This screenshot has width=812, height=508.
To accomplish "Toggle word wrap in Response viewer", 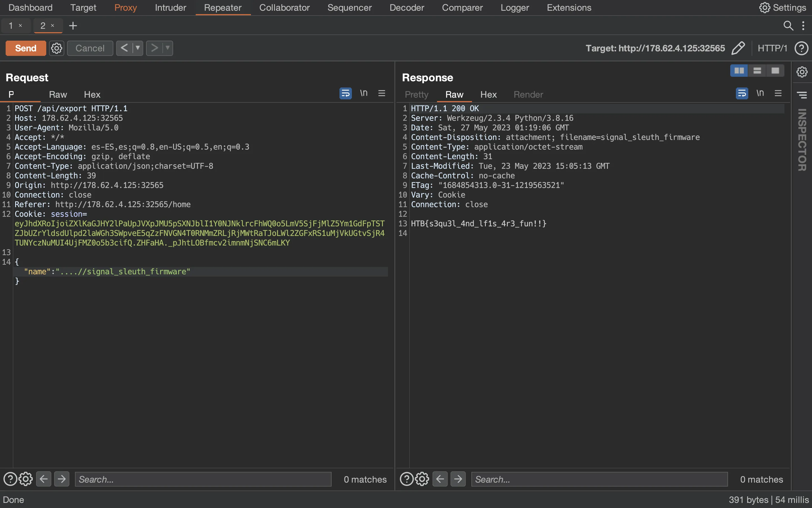I will (742, 93).
